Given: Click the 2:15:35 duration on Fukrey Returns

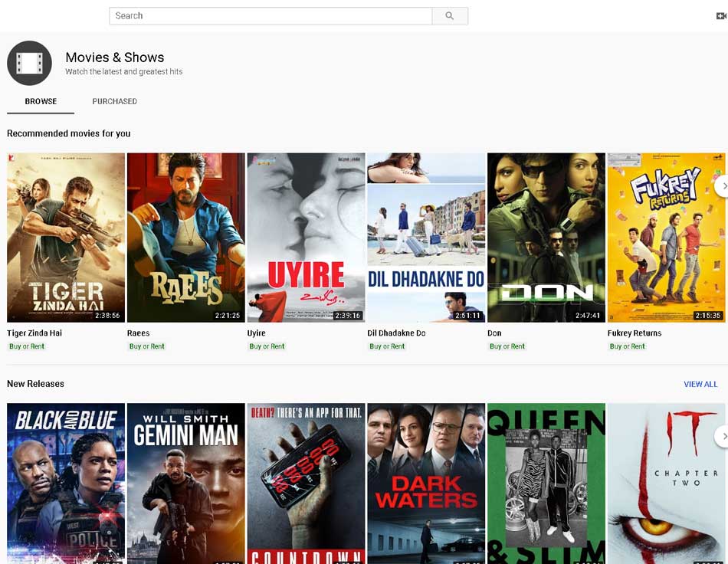Looking at the screenshot, I should pos(708,315).
